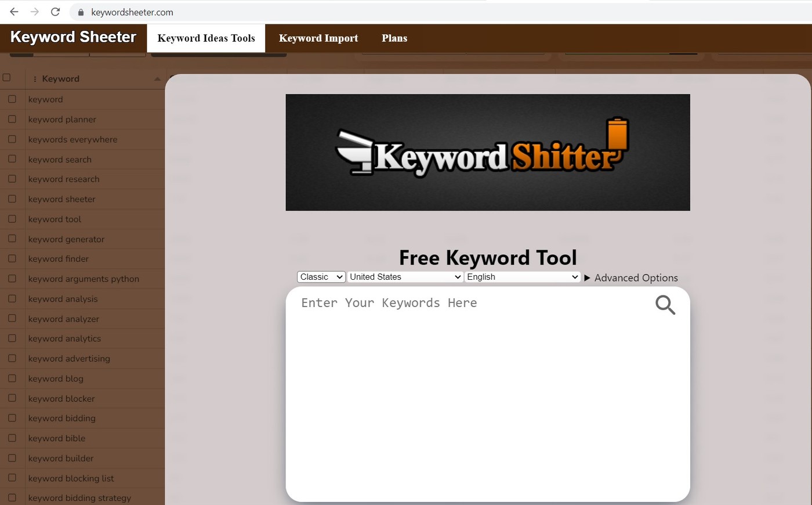
Task: Click the 'Free Keyword Tool' heading
Action: point(488,258)
